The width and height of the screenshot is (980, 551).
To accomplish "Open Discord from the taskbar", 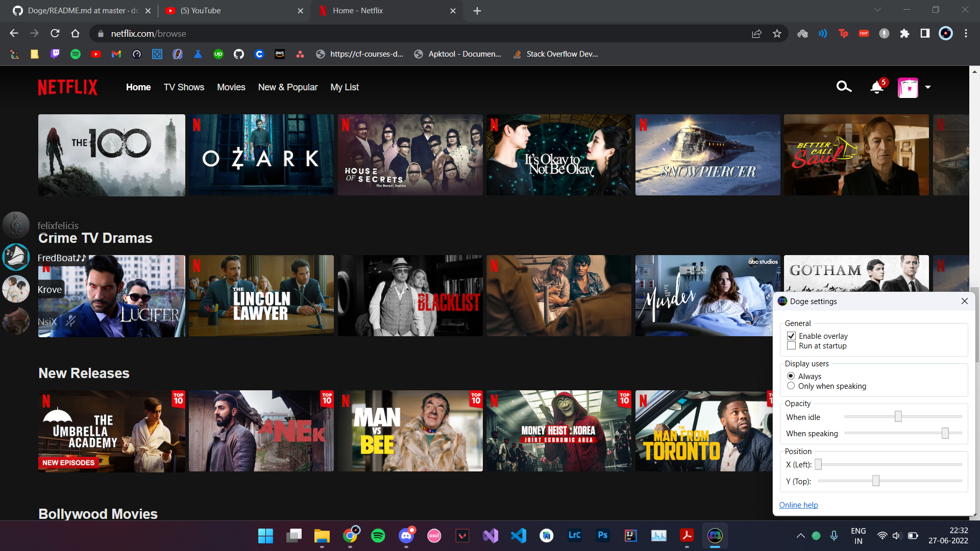I will coord(406,536).
